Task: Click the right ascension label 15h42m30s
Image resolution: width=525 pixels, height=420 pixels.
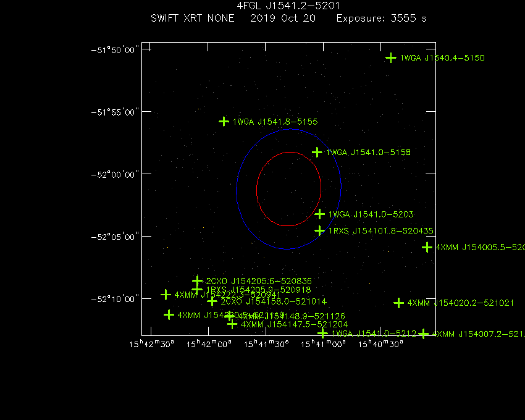Action: (152, 344)
